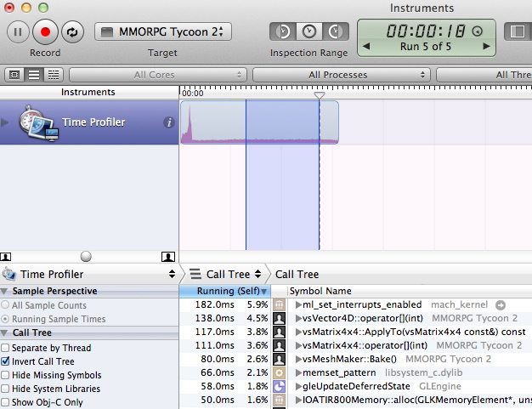Click user code icon on vsMeshMaker::Bake row
This screenshot has height=409, width=532.
click(279, 359)
